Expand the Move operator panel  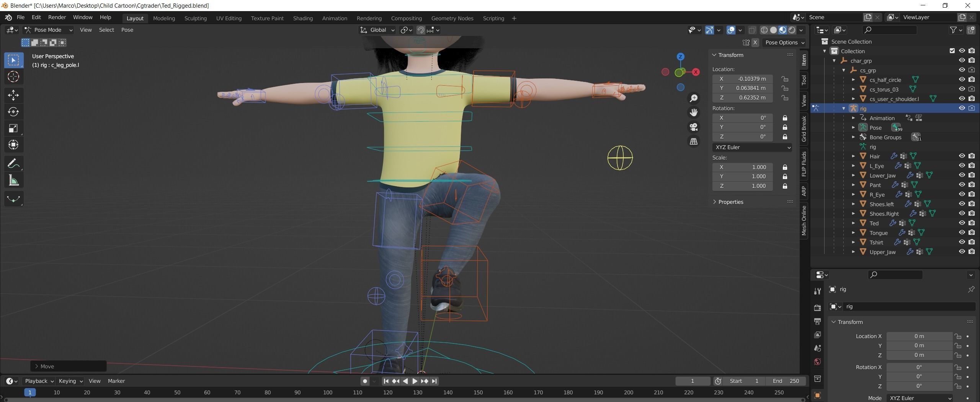(68, 366)
